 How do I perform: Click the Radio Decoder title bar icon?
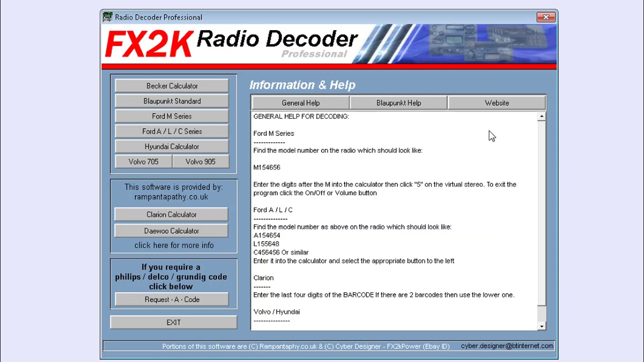[108, 17]
